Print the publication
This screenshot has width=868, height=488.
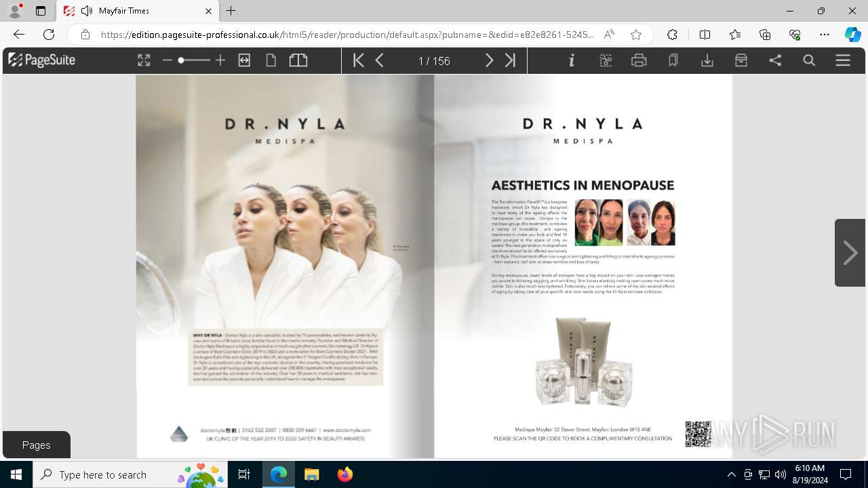point(639,60)
